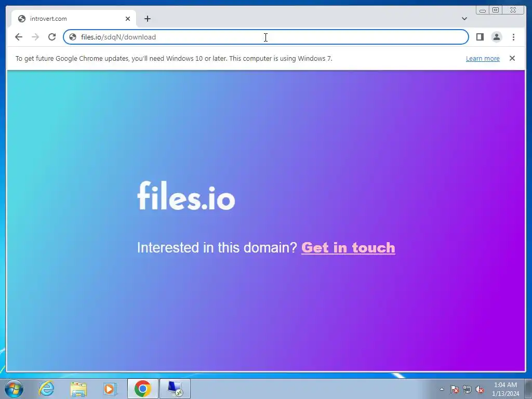Open the Chrome profile avatar

pyautogui.click(x=496, y=37)
